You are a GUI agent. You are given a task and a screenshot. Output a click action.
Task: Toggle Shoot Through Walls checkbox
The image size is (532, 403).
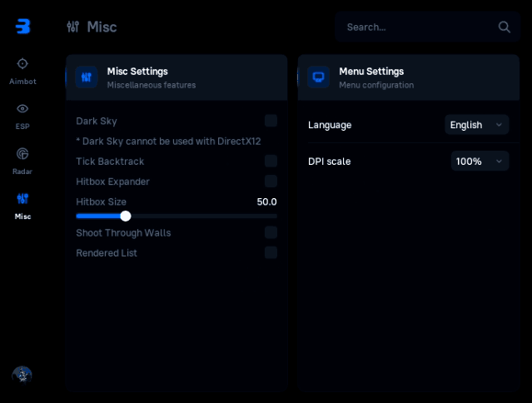tap(271, 232)
